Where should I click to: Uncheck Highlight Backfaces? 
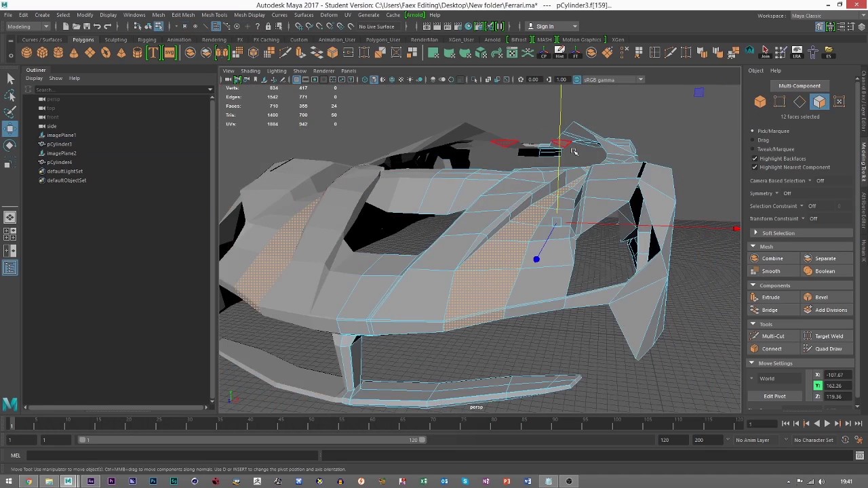[755, 159]
